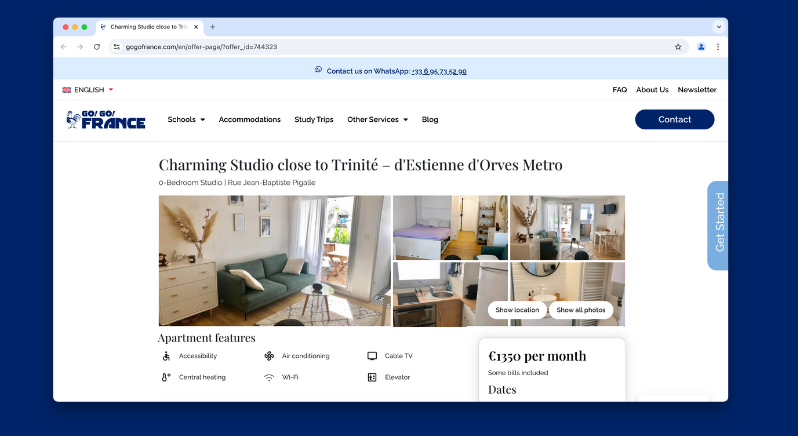Click the Wi-Fi feature icon
Viewport: 798px width, 436px height.
(x=268, y=377)
